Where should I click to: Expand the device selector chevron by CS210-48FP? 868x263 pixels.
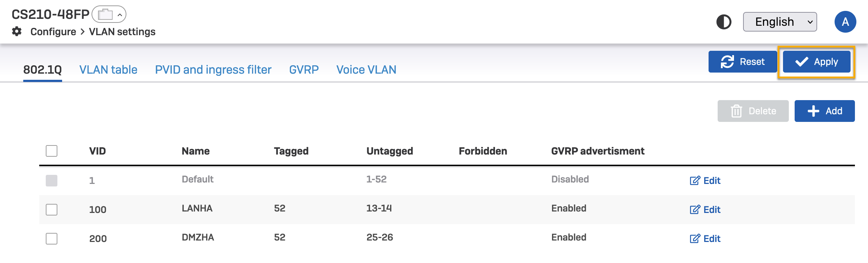point(119,15)
